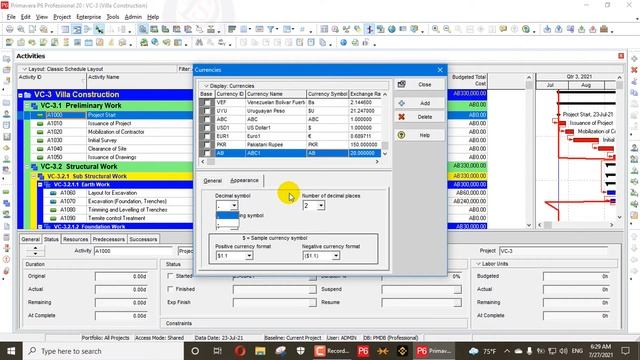The width and height of the screenshot is (640, 360).
Task: Collapse VC-3 Villa Construction node
Action: pyautogui.click(x=20, y=95)
